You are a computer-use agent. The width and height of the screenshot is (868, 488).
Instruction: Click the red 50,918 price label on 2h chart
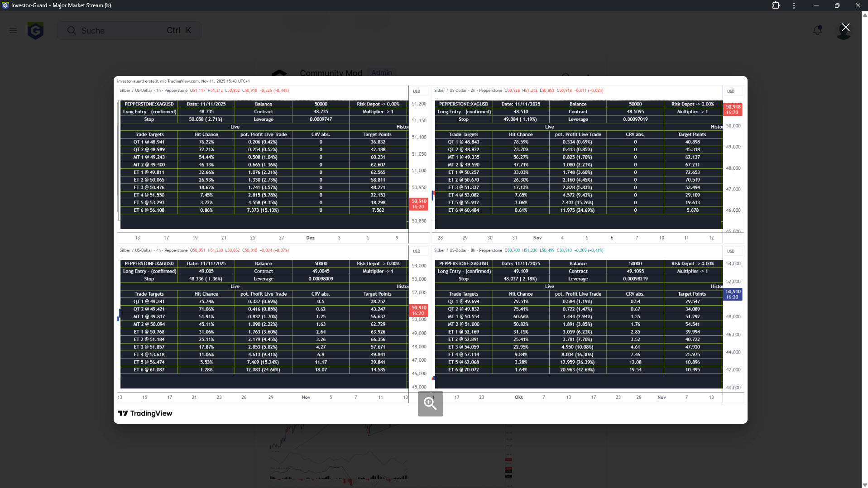coord(733,110)
